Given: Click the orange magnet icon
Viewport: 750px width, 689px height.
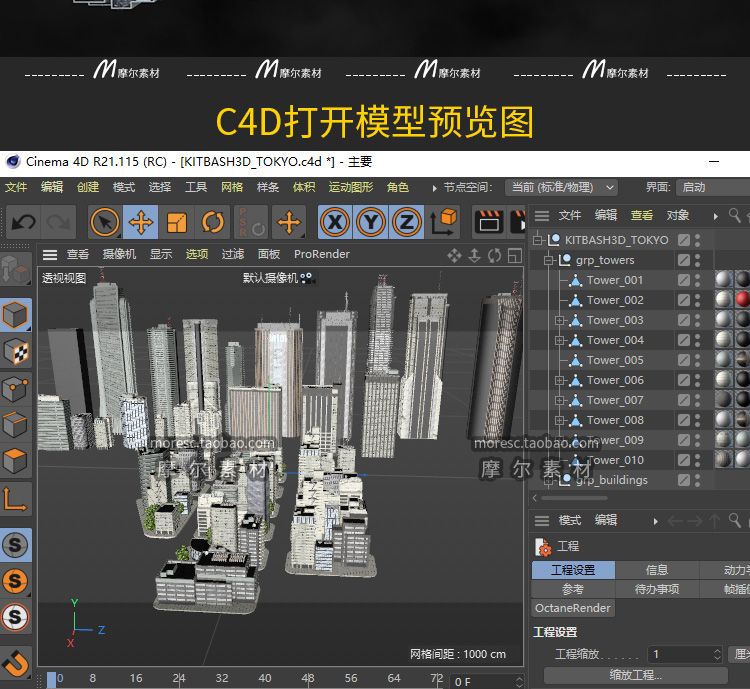Looking at the screenshot, I should coord(15,663).
